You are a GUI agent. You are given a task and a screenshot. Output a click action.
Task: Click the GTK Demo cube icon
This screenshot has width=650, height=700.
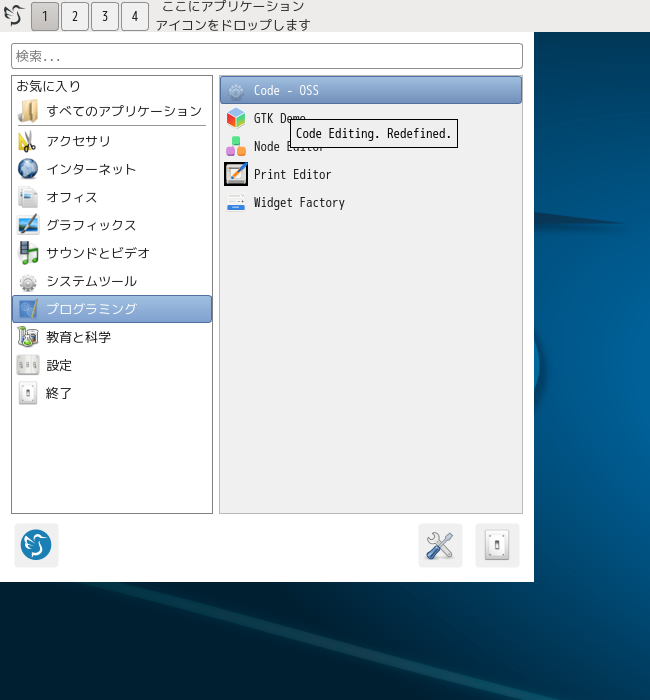236,118
